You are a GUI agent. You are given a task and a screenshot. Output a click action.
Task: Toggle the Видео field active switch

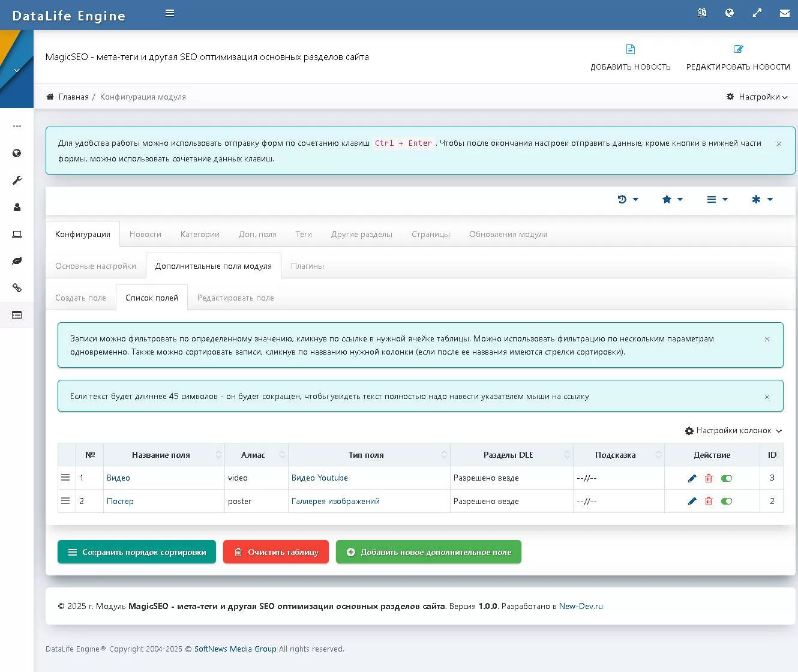727,478
